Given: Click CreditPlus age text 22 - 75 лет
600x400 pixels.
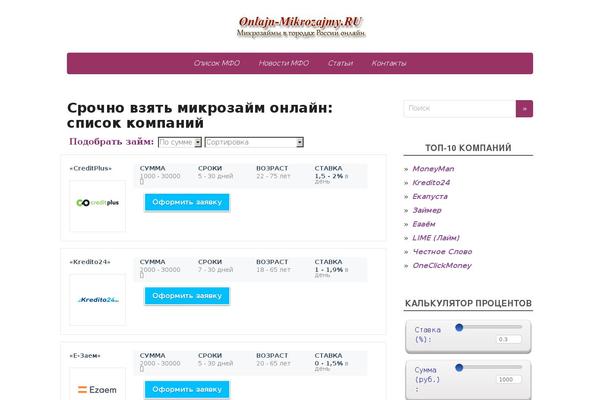Looking at the screenshot, I should pyautogui.click(x=273, y=176).
